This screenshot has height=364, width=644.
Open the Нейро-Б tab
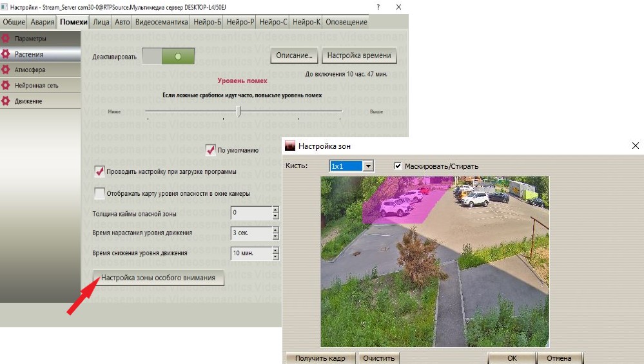[x=207, y=22]
